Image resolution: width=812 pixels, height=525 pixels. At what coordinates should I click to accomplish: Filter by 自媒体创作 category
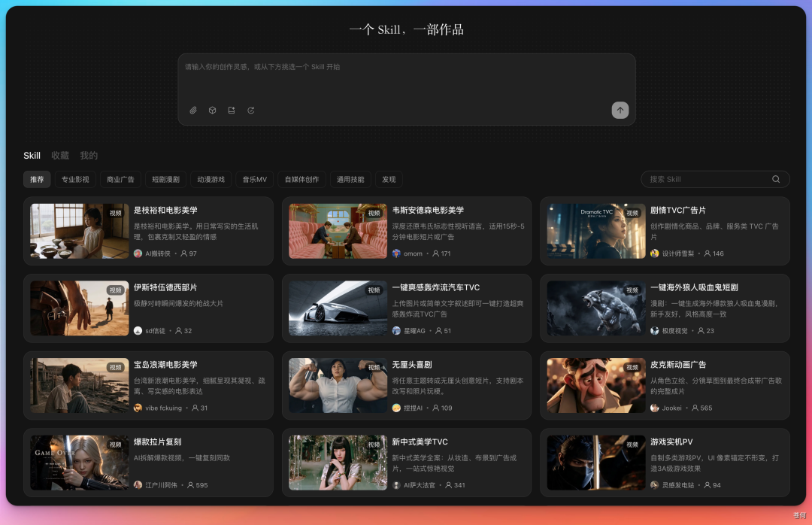pos(302,179)
